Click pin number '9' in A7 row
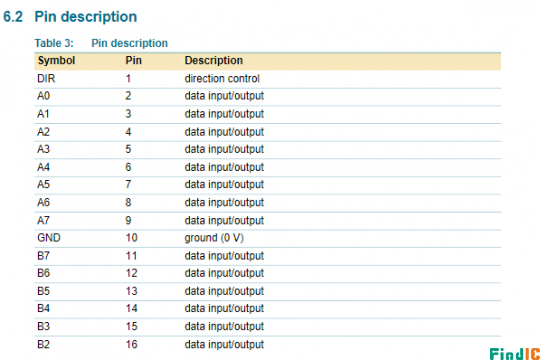 pos(128,220)
